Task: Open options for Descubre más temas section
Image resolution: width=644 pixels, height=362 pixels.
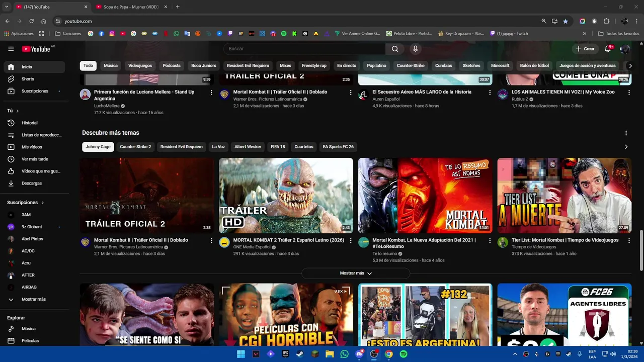Action: tap(626, 133)
